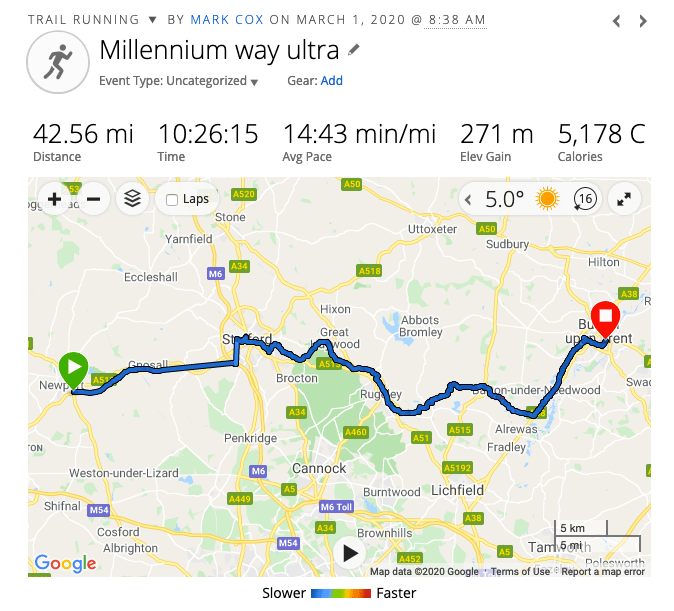
Task: Zoom out on the map
Action: 93,199
